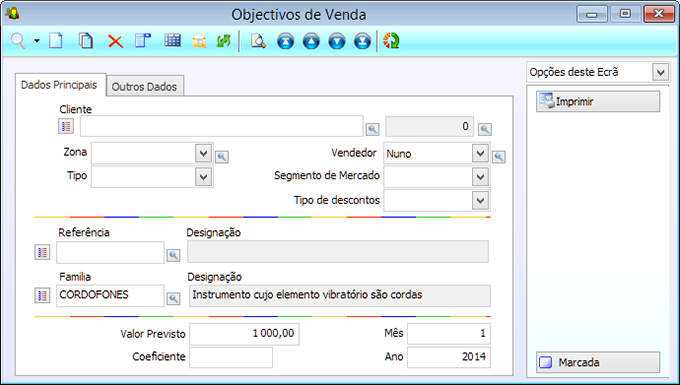
Task: Click the blue form layout toolbar icon
Action: coord(143,41)
